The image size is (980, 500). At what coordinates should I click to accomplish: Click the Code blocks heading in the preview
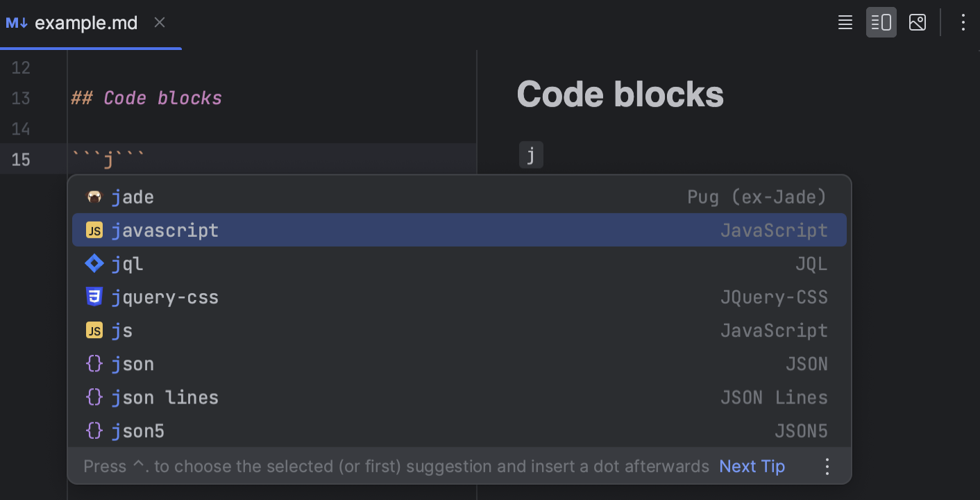(x=620, y=94)
